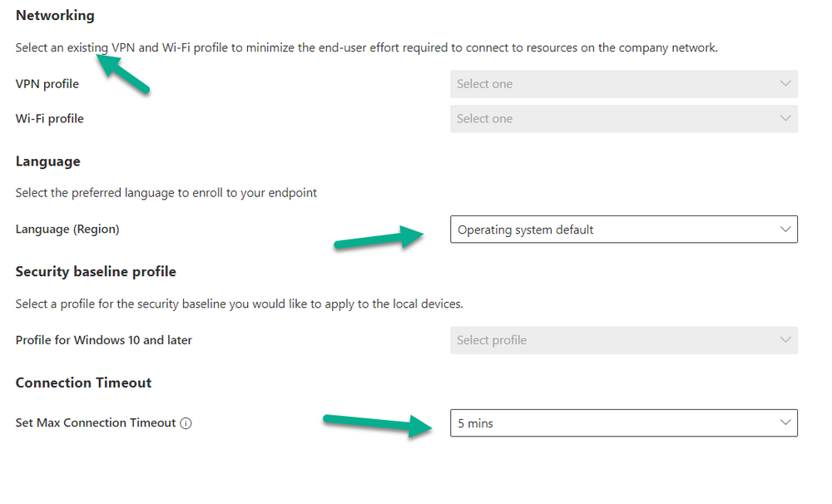The image size is (832, 504).
Task: Click the 'Wi-Fi profile' field label
Action: (50, 119)
